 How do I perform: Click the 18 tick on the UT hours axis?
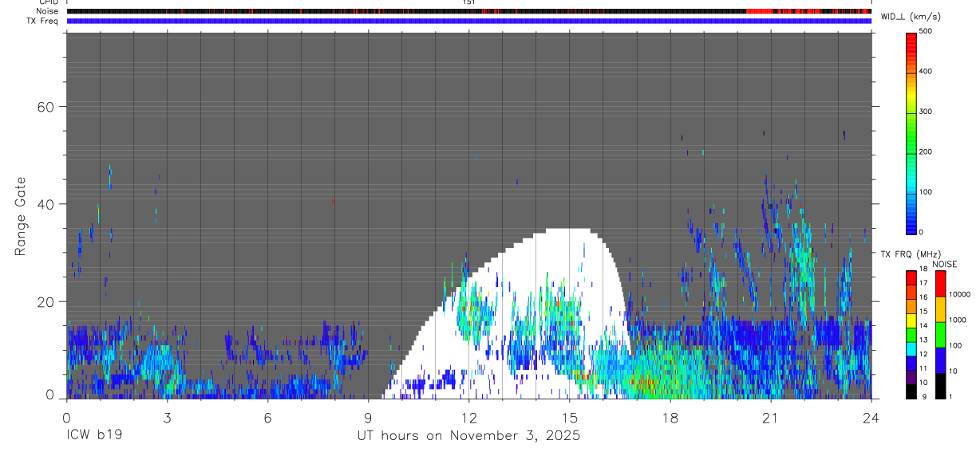[x=670, y=417]
